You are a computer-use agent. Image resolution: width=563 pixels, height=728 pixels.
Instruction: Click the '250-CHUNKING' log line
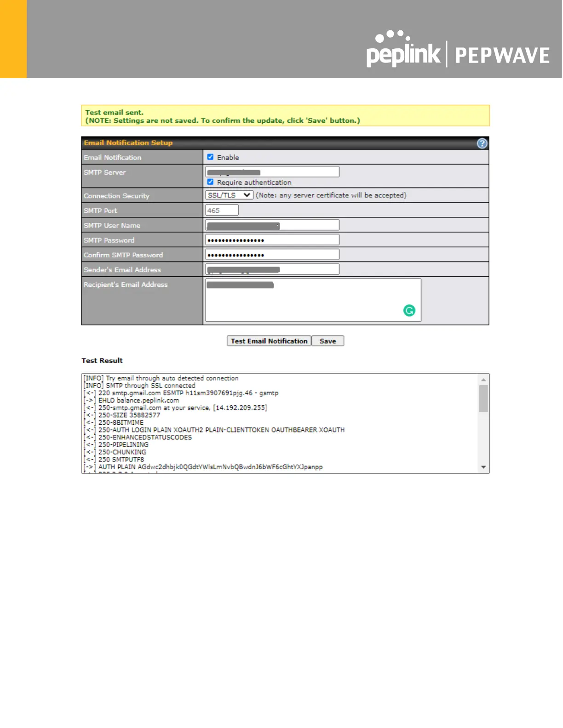[x=115, y=452]
